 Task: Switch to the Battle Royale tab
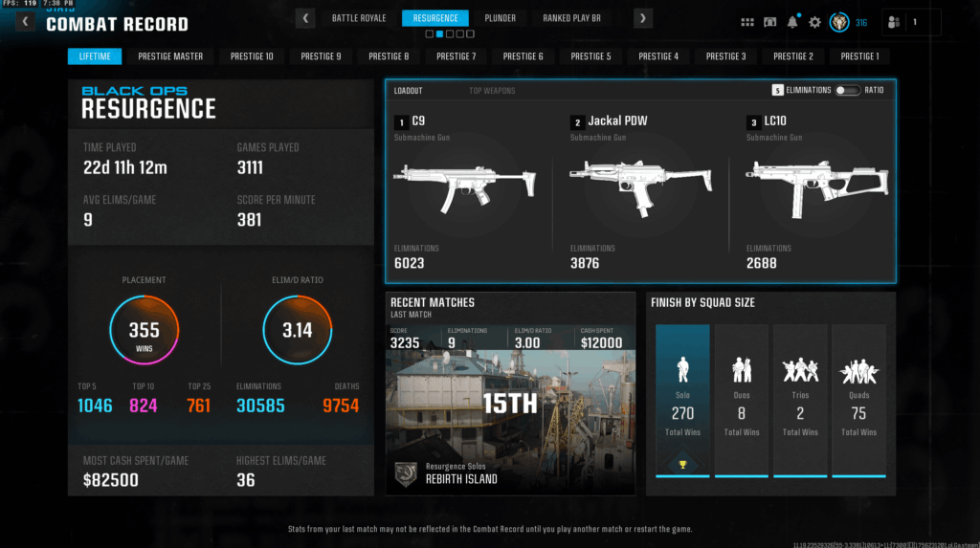click(359, 18)
